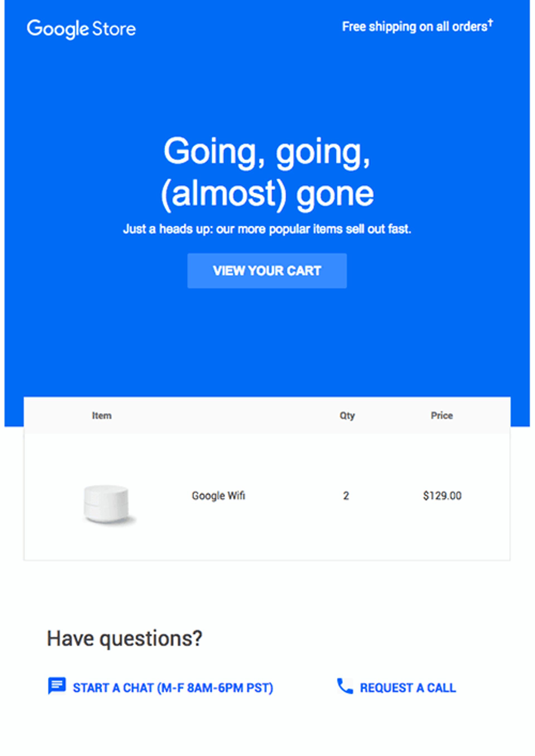
Task: Click the Item column header
Action: point(101,416)
